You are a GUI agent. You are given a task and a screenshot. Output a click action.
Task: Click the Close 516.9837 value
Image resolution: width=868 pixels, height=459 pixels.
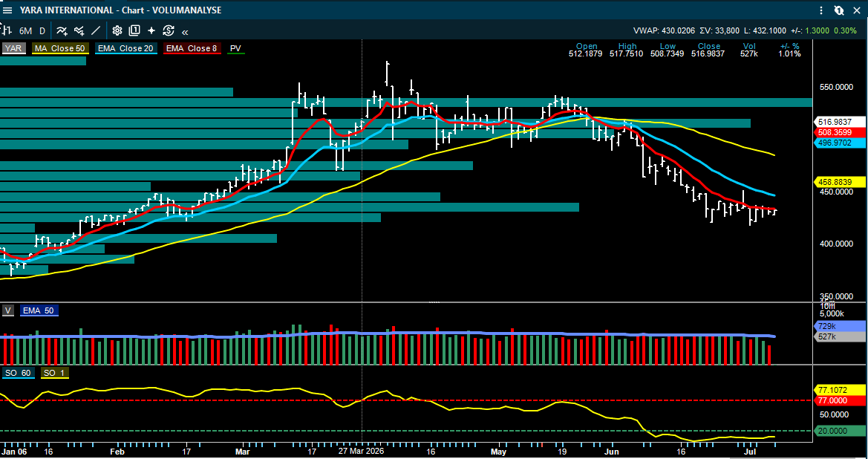(x=709, y=53)
